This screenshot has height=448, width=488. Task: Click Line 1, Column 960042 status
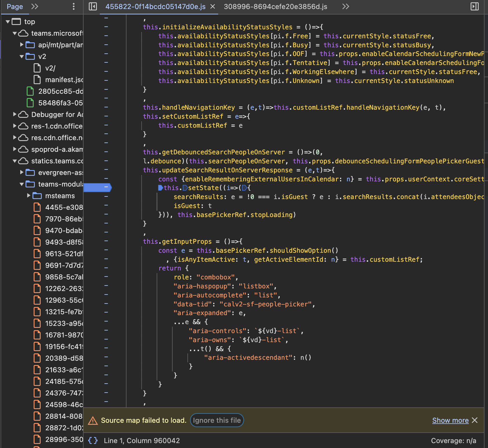tap(142, 440)
